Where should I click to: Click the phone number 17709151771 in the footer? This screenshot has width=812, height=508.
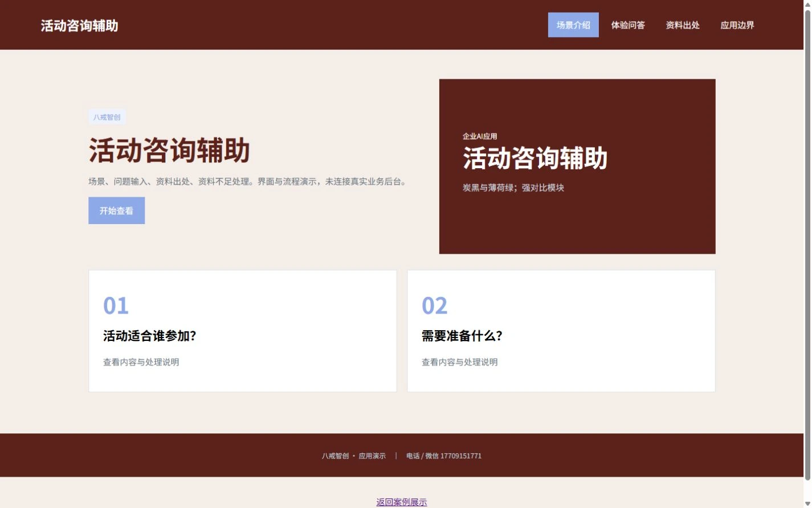461,456
